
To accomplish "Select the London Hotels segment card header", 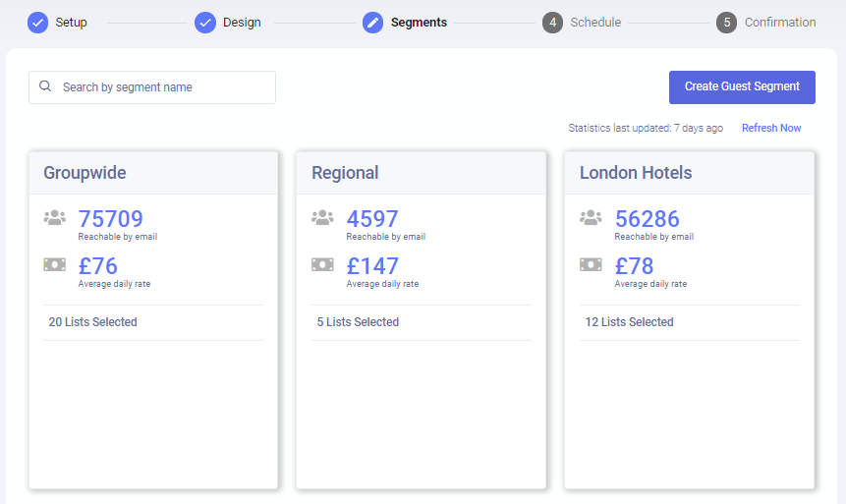I will coord(689,173).
